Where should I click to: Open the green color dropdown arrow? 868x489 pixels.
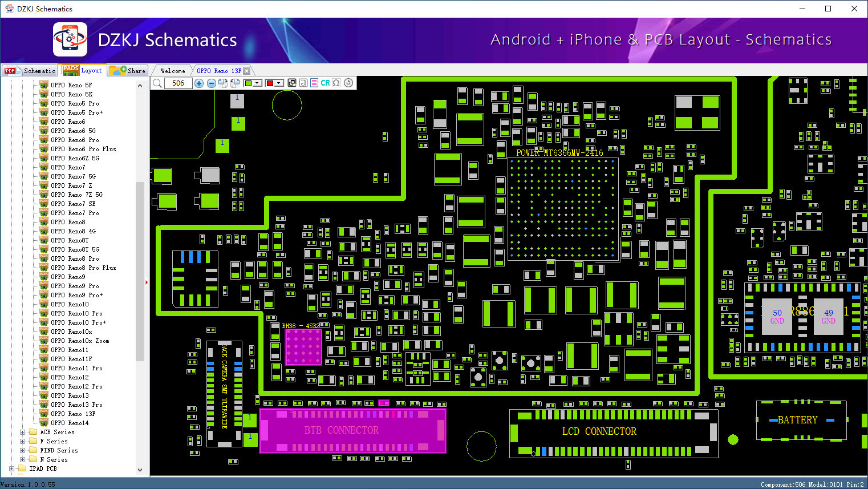click(x=258, y=83)
